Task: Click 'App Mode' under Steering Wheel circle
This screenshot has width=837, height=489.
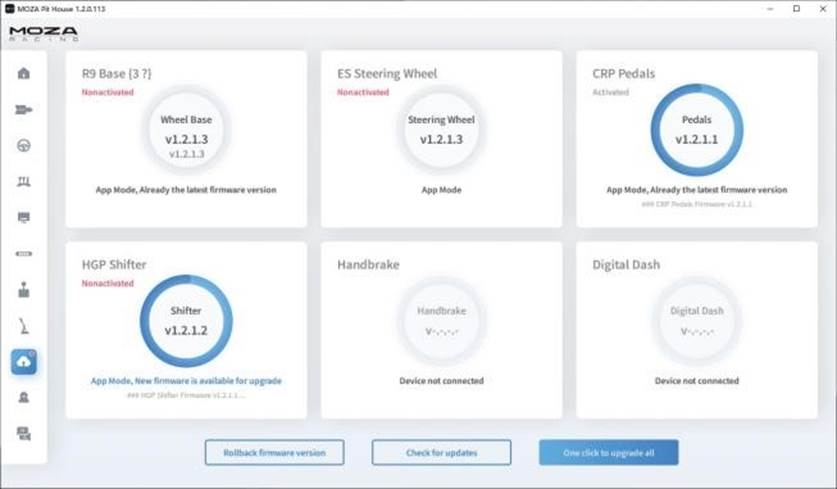Action: point(441,190)
